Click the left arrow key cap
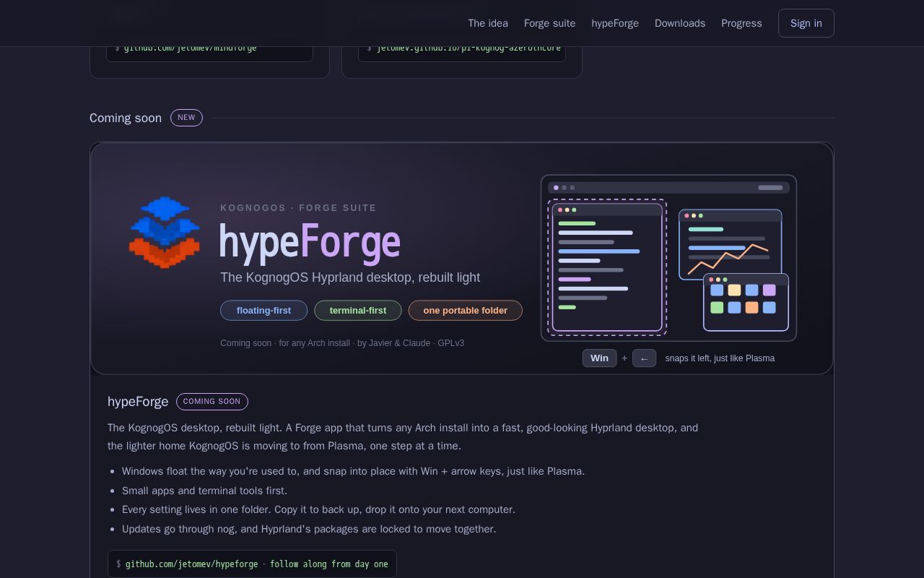This screenshot has height=578, width=924. click(644, 358)
